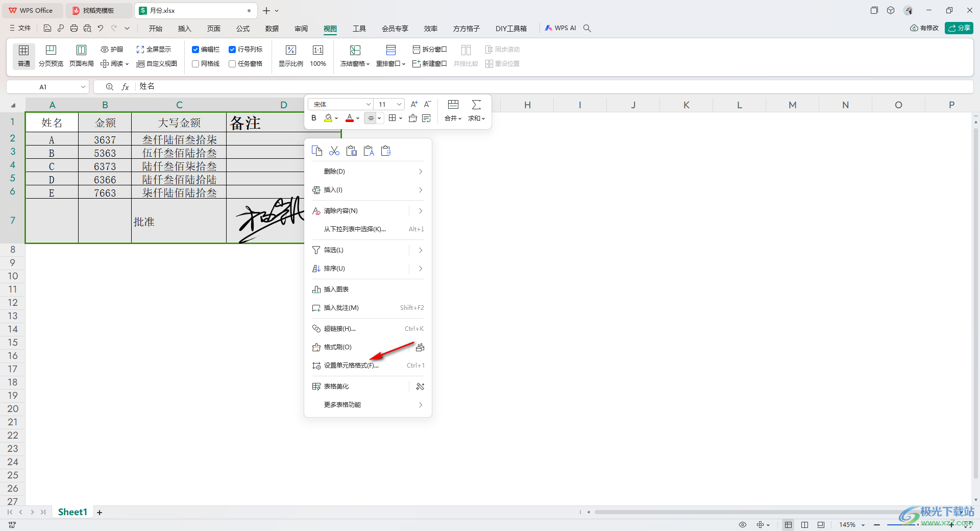Screen dimensions: 980x531
Task: Expand the font size dropdown showing 11
Action: 399,104
